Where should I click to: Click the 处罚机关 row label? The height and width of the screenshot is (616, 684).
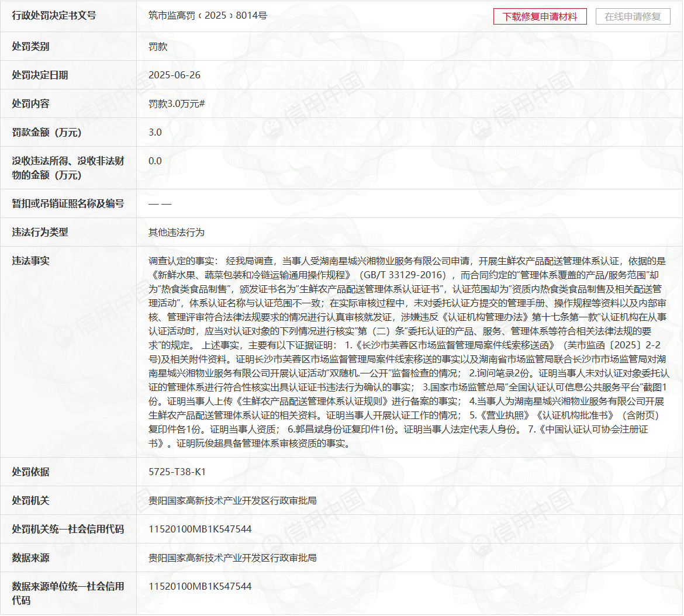pos(30,501)
